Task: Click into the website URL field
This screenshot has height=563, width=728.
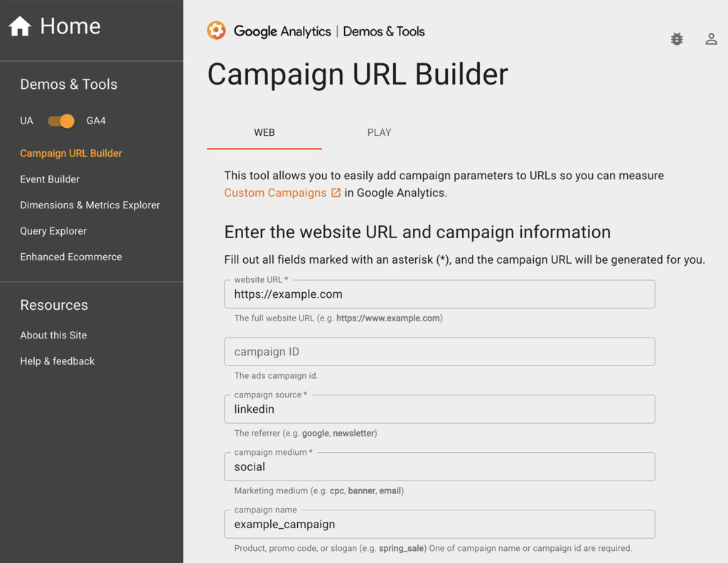Action: tap(439, 294)
